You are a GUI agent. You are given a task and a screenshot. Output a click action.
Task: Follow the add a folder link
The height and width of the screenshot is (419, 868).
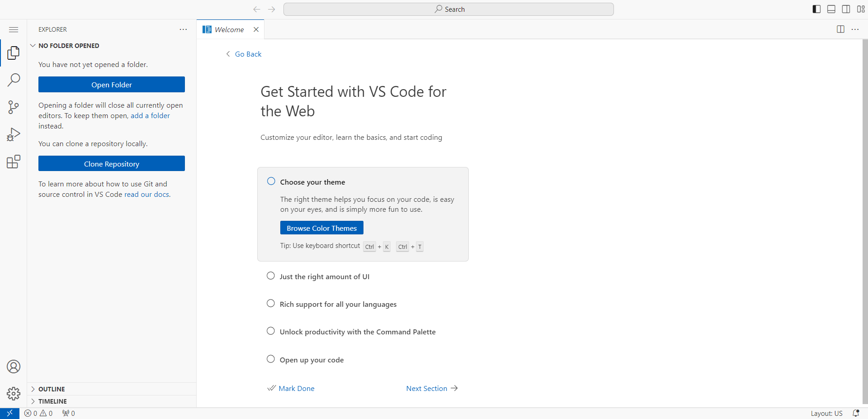[150, 116]
